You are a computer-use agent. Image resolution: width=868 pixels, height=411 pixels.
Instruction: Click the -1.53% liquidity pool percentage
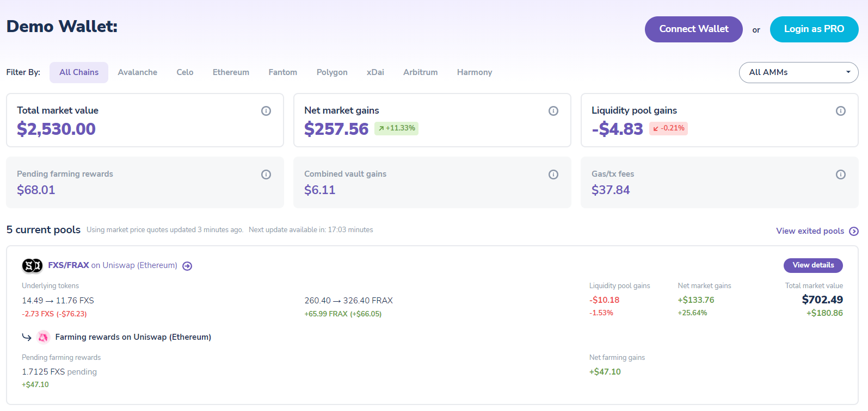[x=601, y=313]
